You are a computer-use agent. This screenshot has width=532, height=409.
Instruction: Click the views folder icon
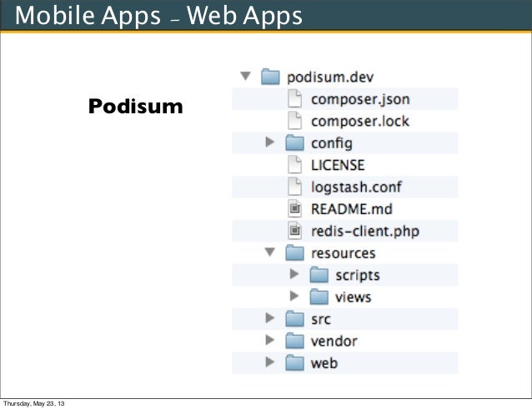[319, 297]
